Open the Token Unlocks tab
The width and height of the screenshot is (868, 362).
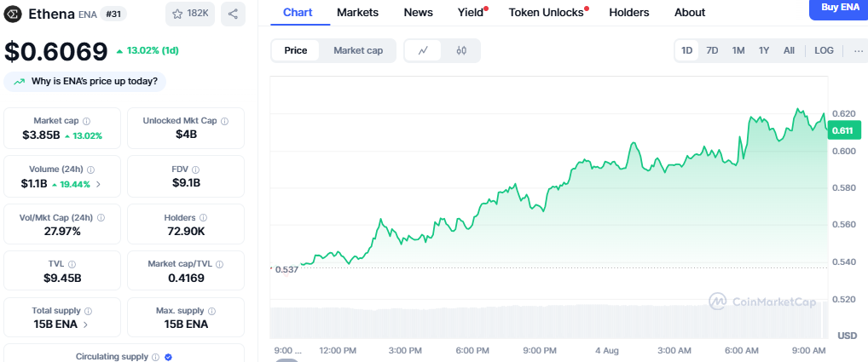click(x=547, y=12)
